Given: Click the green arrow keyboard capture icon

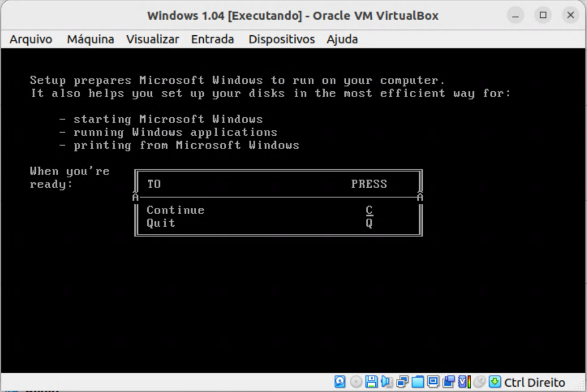Looking at the screenshot, I should click(x=495, y=382).
